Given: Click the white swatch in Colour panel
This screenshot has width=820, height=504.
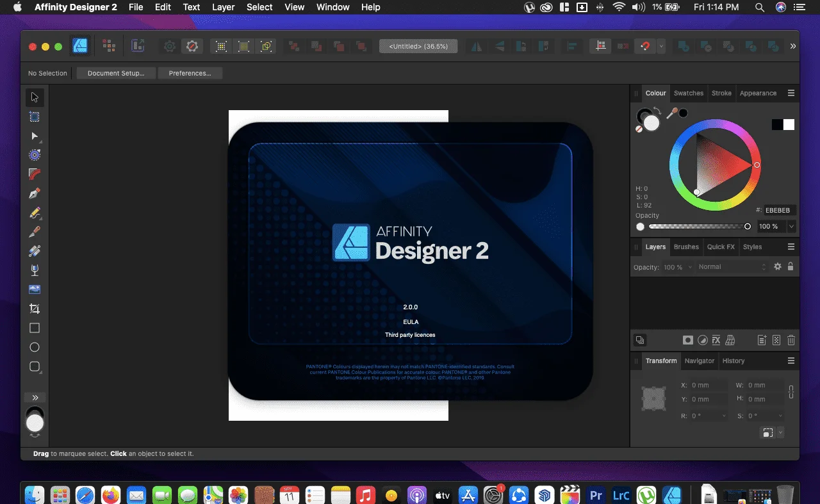Looking at the screenshot, I should pos(789,125).
